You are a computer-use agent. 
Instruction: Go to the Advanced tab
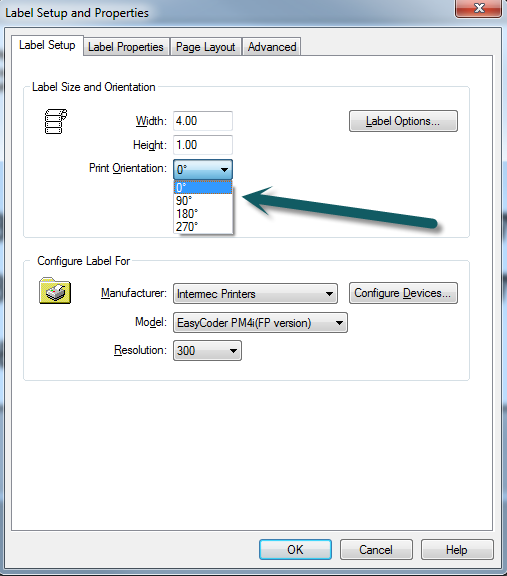(272, 47)
